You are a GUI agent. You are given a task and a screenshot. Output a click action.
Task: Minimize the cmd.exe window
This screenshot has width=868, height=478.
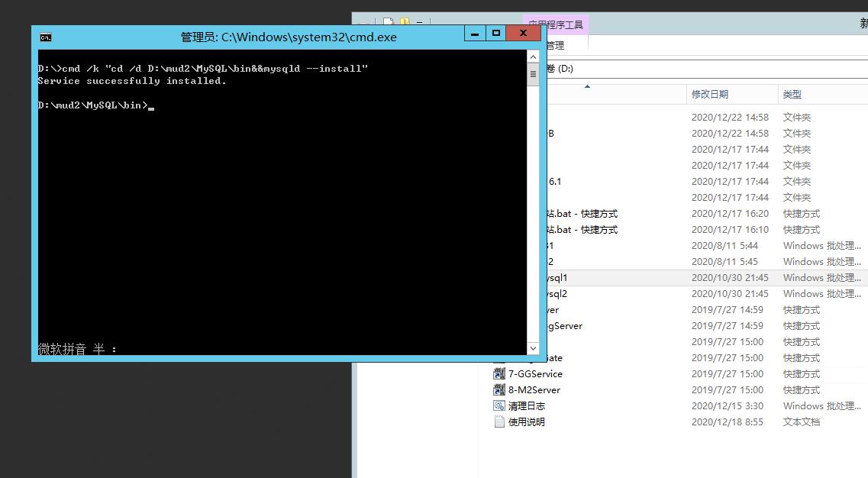474,34
